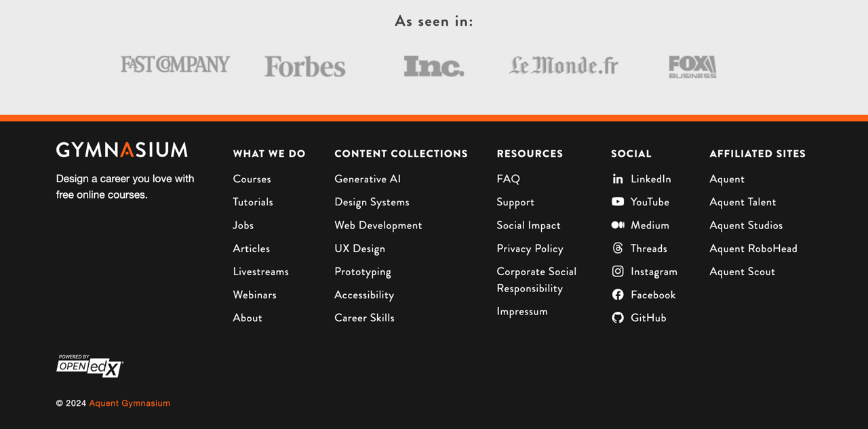
Task: Go to Generative AI collection
Action: 368,179
